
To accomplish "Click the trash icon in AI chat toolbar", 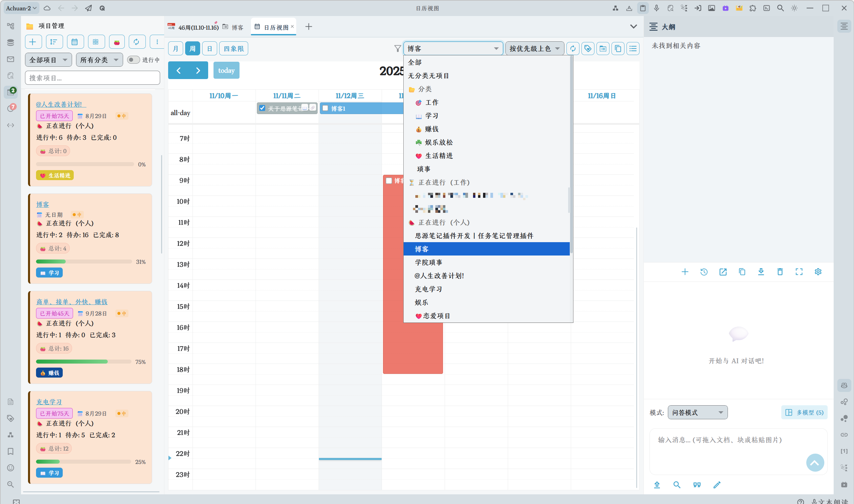I will tap(780, 272).
